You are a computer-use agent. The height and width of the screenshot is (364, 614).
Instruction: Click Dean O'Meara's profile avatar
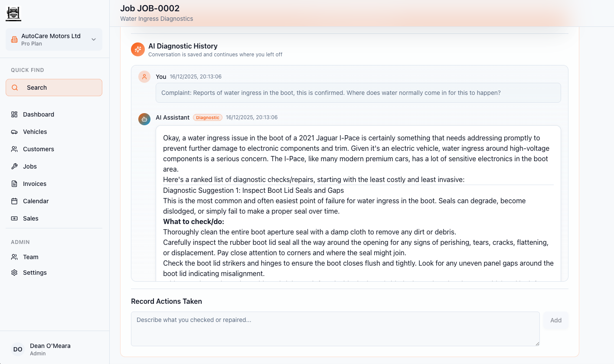pyautogui.click(x=17, y=349)
